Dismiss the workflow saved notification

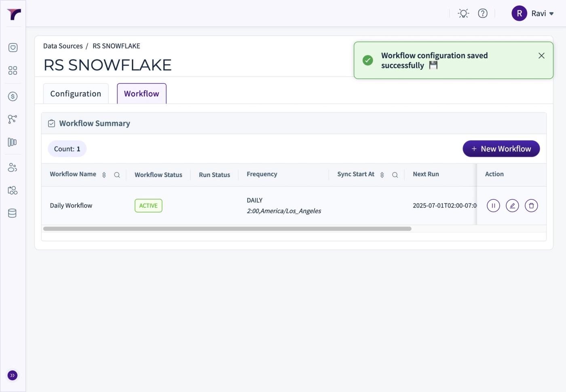pos(541,56)
